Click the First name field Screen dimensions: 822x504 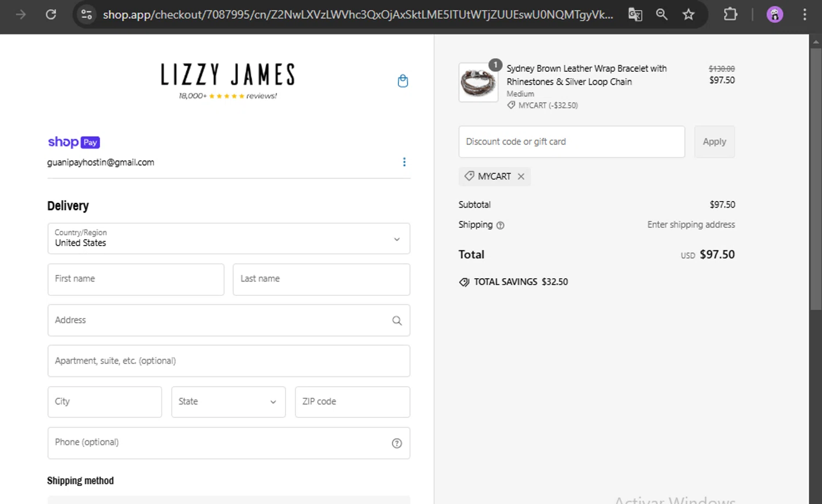[136, 279]
